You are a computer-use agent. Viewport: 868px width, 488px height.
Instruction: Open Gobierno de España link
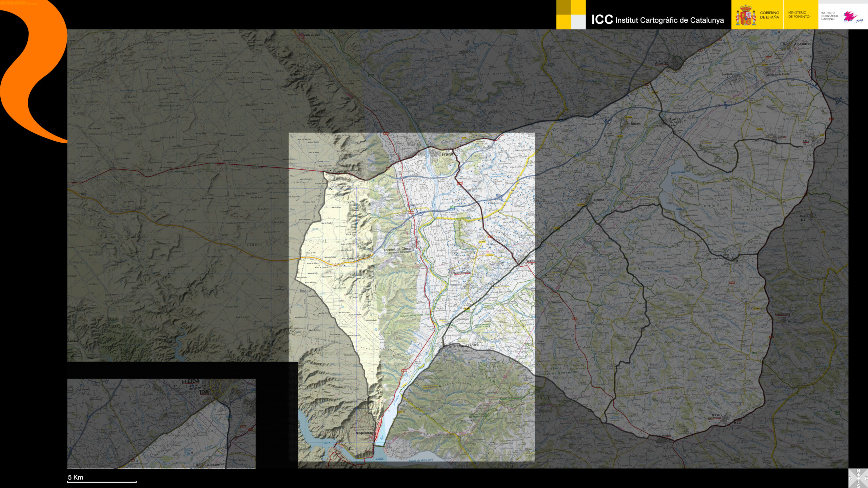click(769, 15)
